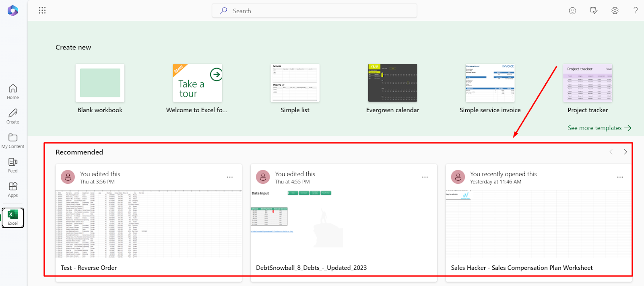Open the notes/feedback pen icon
Viewport: 644px width, 286px height.
tap(594, 11)
